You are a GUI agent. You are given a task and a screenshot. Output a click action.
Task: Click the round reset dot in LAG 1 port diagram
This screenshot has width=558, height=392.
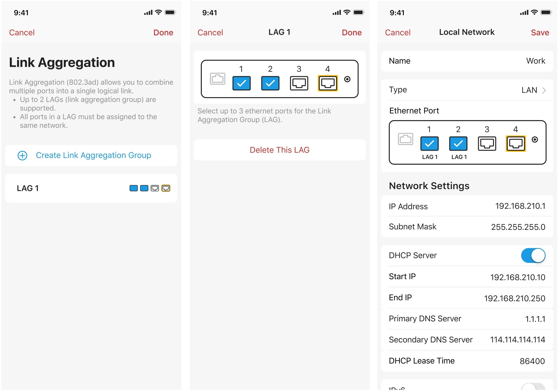pos(347,79)
